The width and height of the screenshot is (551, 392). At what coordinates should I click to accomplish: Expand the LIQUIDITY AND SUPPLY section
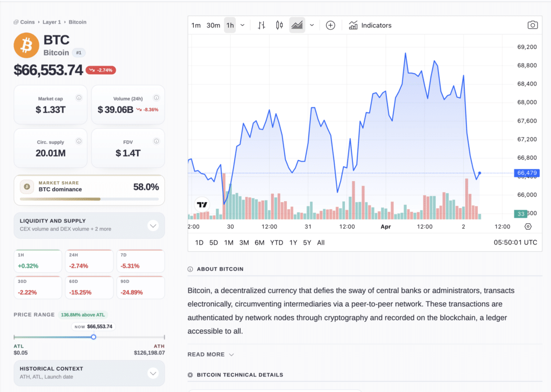click(153, 225)
